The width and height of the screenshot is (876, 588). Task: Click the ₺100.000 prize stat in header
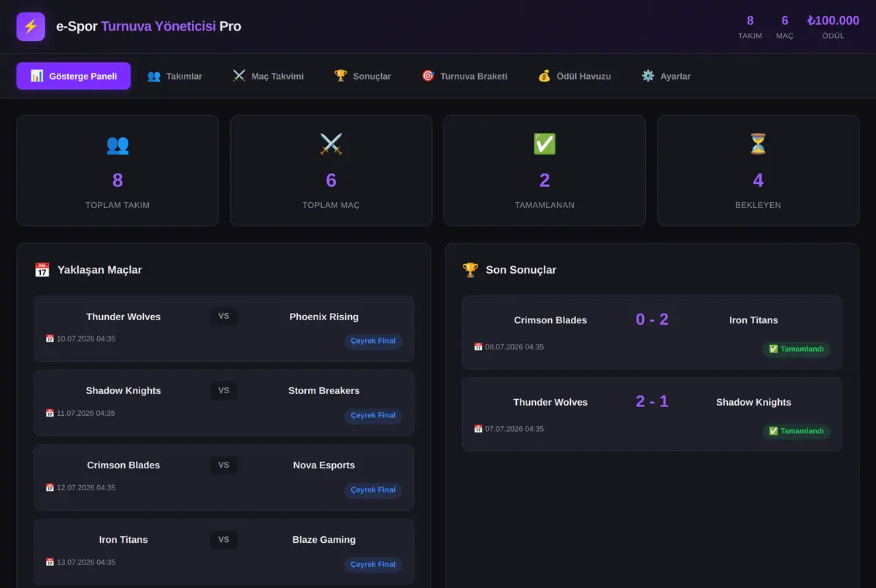[833, 27]
